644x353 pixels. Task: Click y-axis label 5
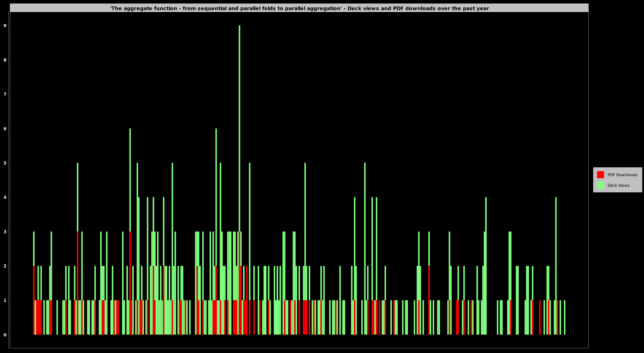click(5, 163)
